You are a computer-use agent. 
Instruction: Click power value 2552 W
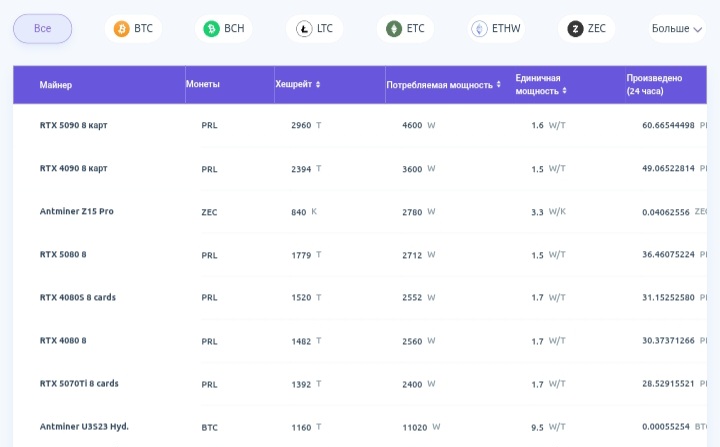tap(419, 298)
